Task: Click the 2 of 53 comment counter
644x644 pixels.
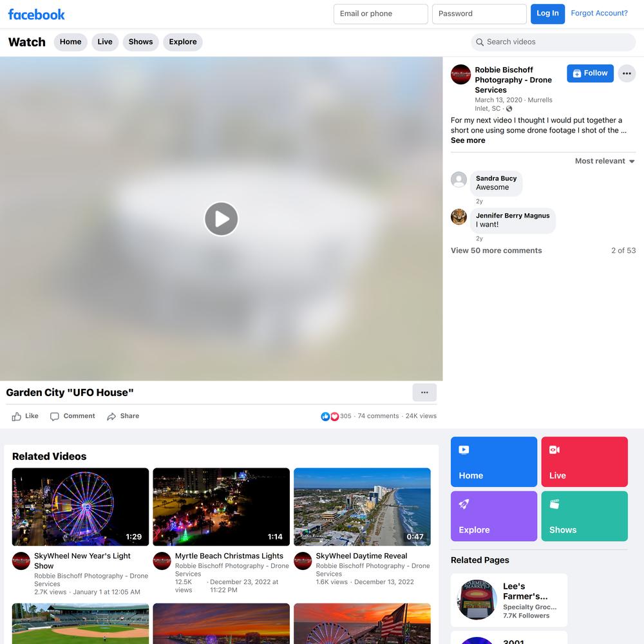Action: tap(623, 251)
